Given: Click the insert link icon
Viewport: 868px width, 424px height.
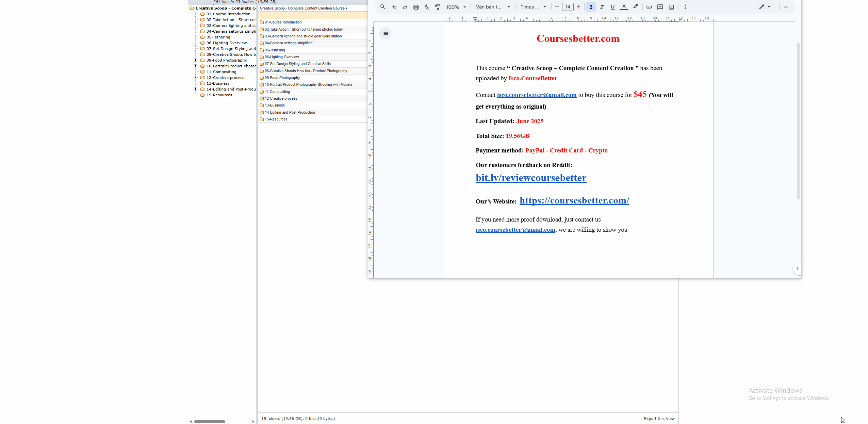Looking at the screenshot, I should tap(649, 7).
